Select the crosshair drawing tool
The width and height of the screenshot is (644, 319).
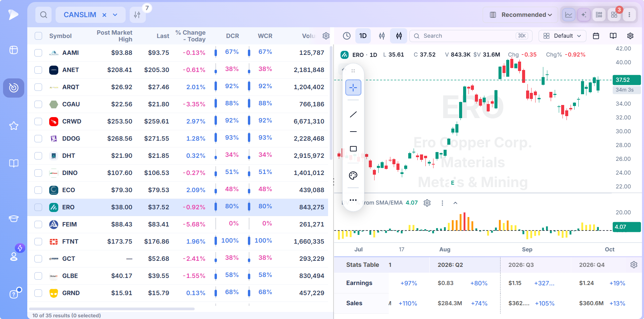353,87
